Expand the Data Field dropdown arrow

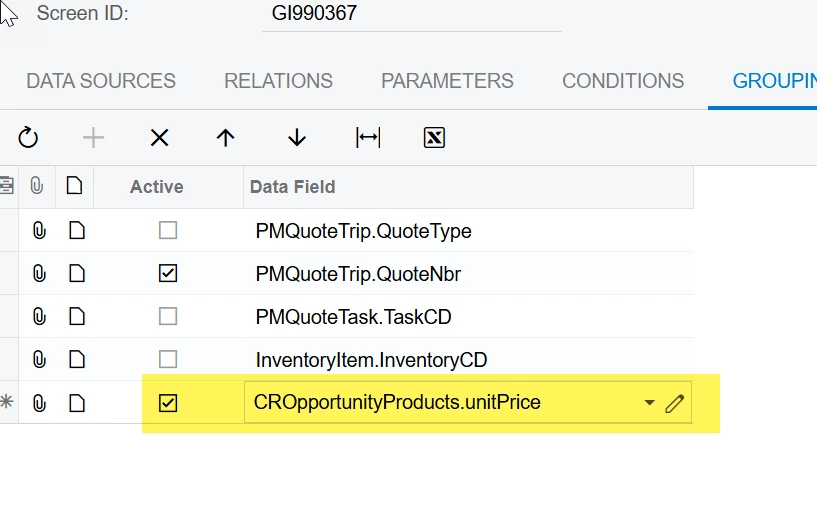tap(649, 403)
